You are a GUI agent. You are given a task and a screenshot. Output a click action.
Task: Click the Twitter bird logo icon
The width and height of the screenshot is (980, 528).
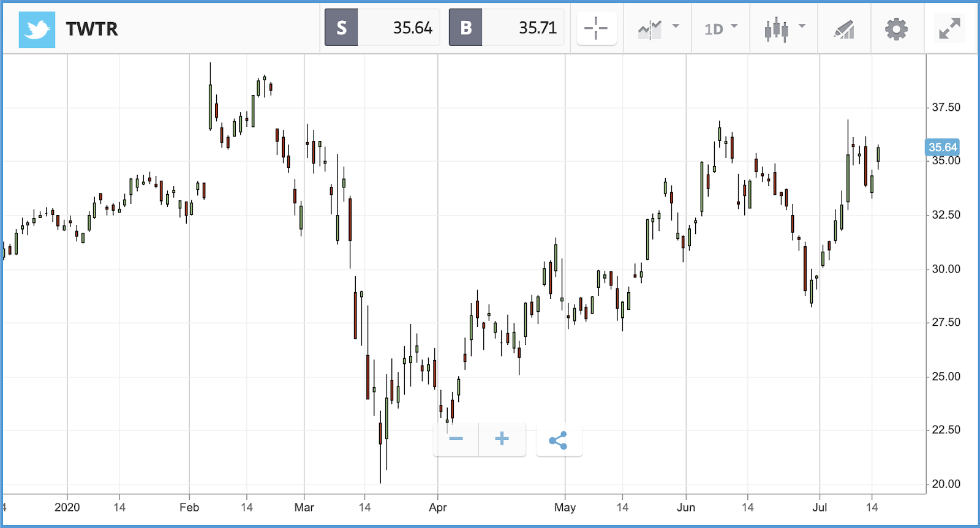point(37,29)
